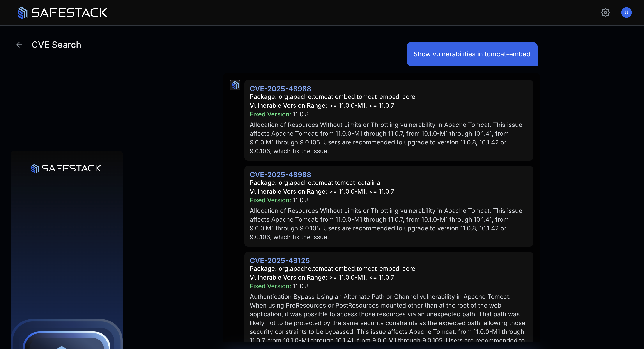Open settings via the gear icon
Screen dimensions: 644x349
click(605, 12)
